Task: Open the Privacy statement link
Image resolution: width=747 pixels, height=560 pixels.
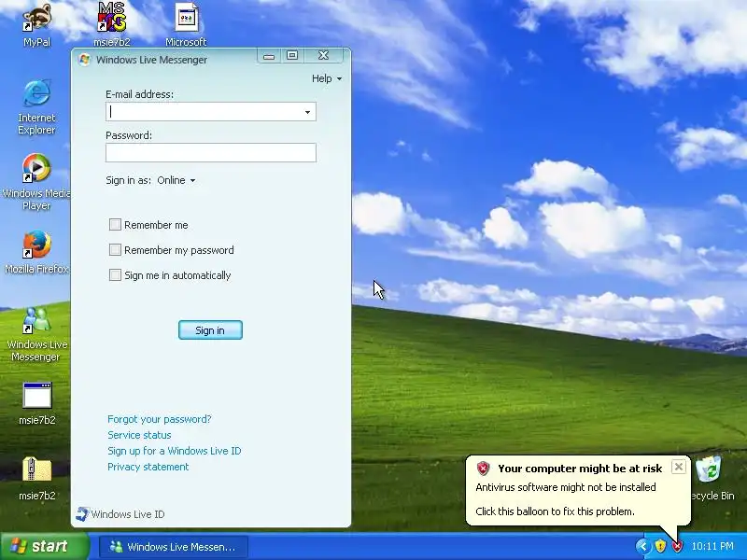Action: point(148,467)
